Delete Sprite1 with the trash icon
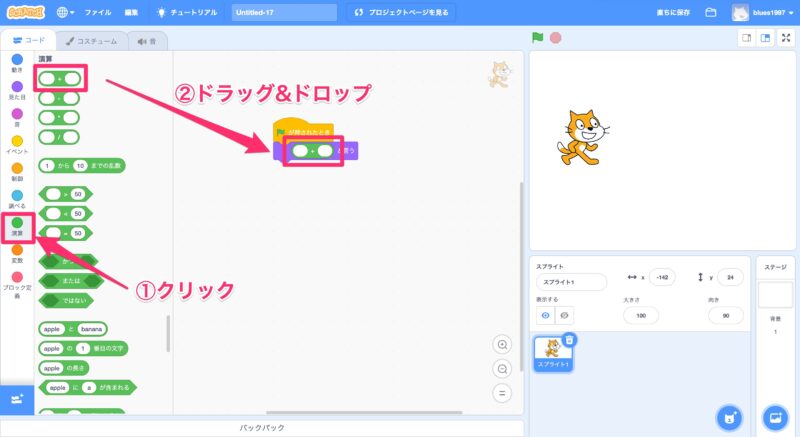Image resolution: width=800 pixels, height=437 pixels. pyautogui.click(x=569, y=340)
